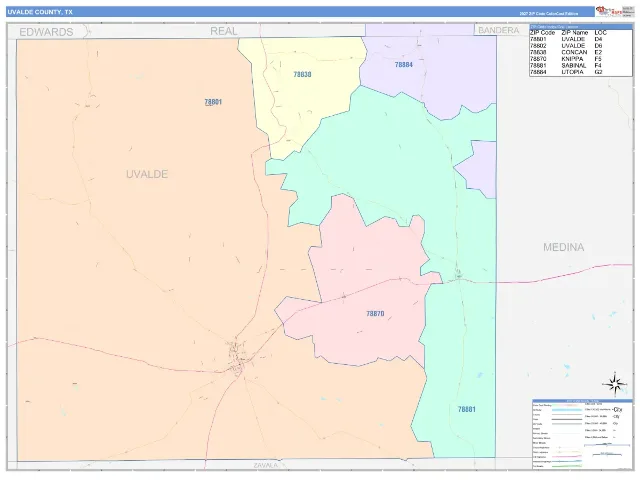The height and width of the screenshot is (480, 640).
Task: Click the 78884 label on the purple map region
Action: coord(404,64)
